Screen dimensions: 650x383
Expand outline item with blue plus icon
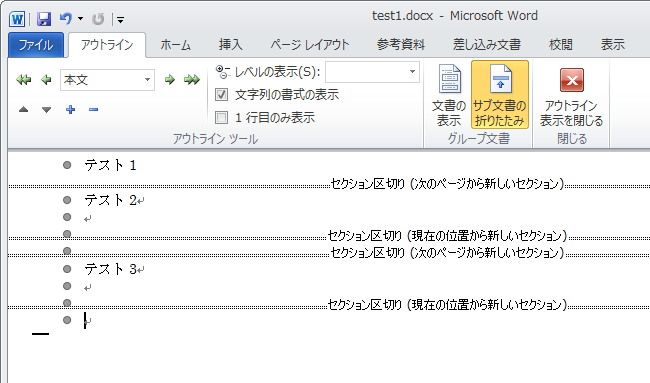(x=70, y=109)
